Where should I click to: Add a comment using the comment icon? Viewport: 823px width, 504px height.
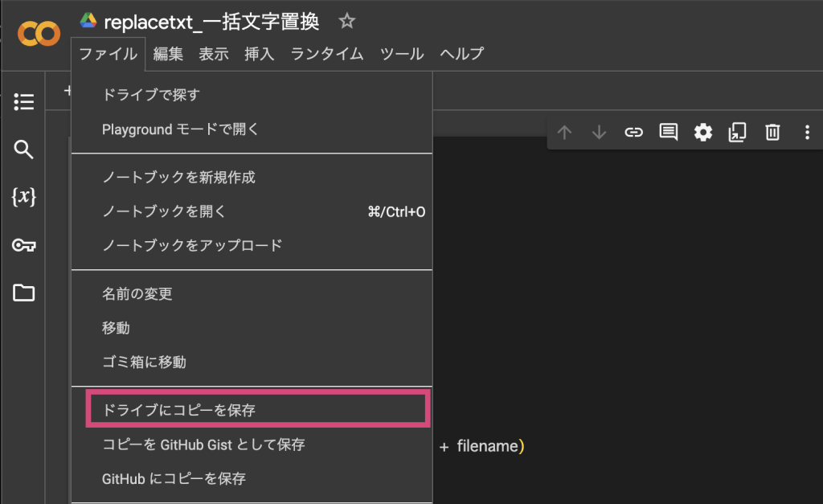pyautogui.click(x=669, y=133)
